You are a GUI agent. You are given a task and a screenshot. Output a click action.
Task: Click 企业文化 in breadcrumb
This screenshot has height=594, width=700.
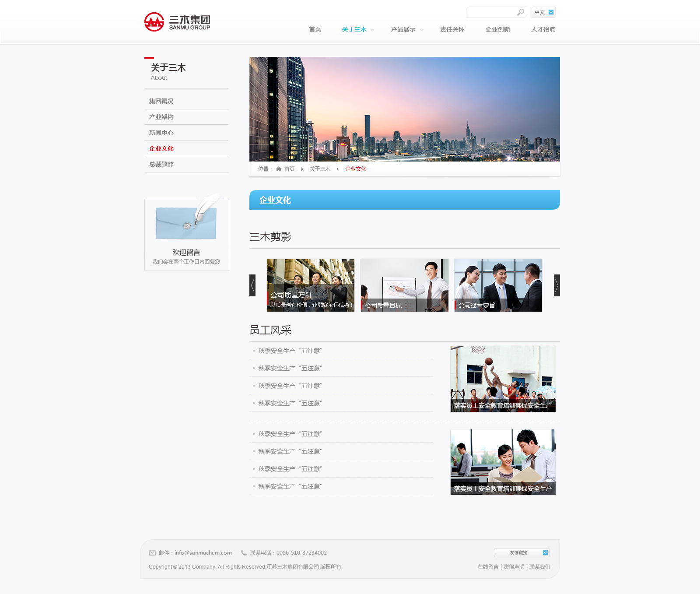[x=356, y=169]
